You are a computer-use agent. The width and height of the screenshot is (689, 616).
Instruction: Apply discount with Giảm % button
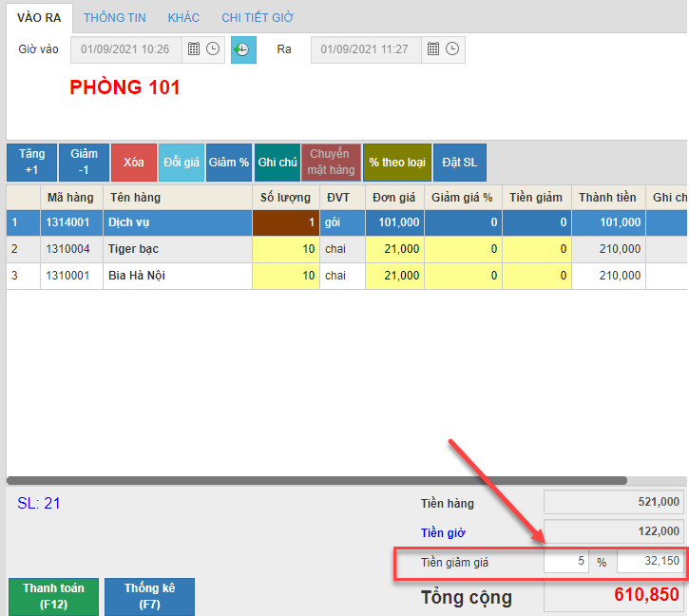point(228,163)
